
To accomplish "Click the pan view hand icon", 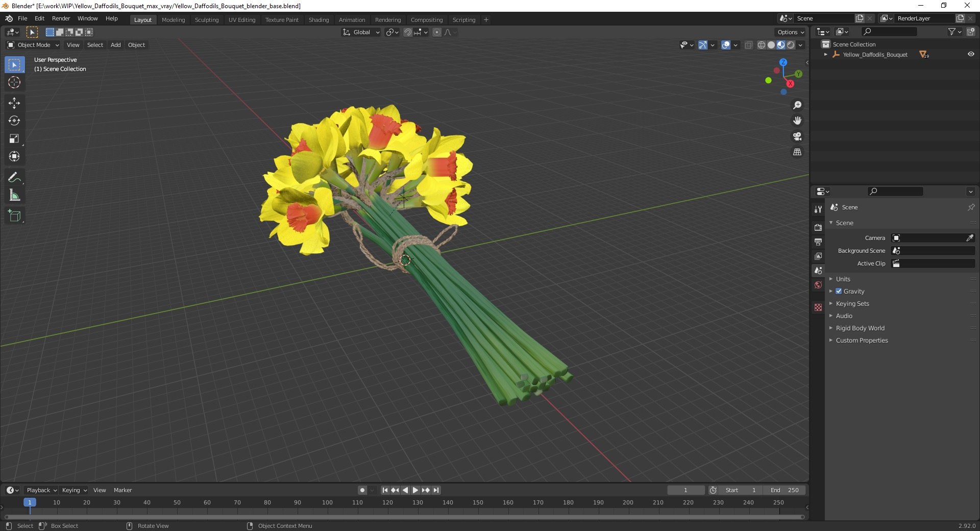I will pos(797,120).
